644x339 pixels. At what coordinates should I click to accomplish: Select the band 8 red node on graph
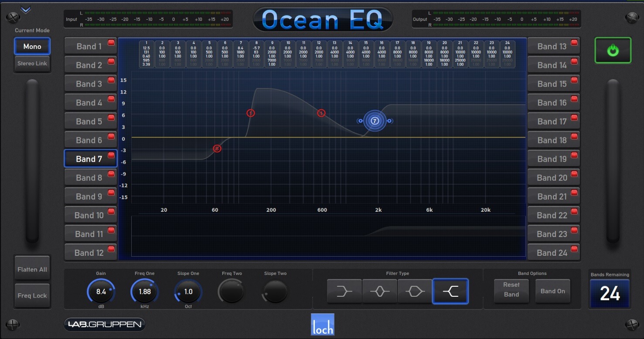[x=217, y=149]
